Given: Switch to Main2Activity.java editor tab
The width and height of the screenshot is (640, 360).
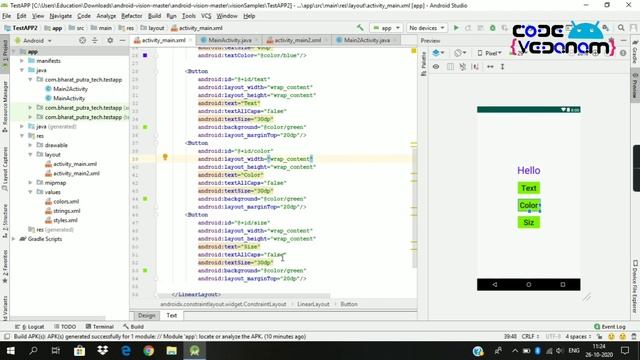Looking at the screenshot, I should 367,40.
